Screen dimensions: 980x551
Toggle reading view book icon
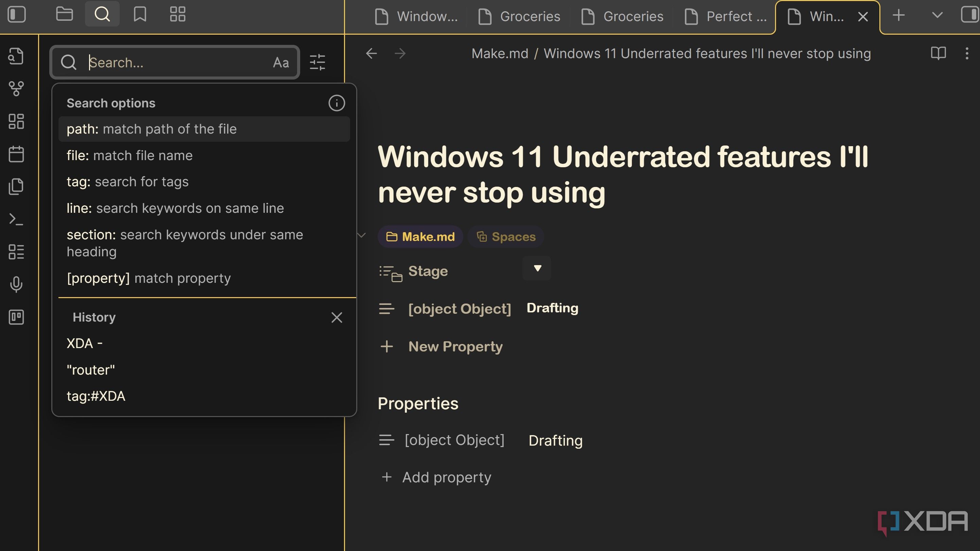click(x=938, y=53)
